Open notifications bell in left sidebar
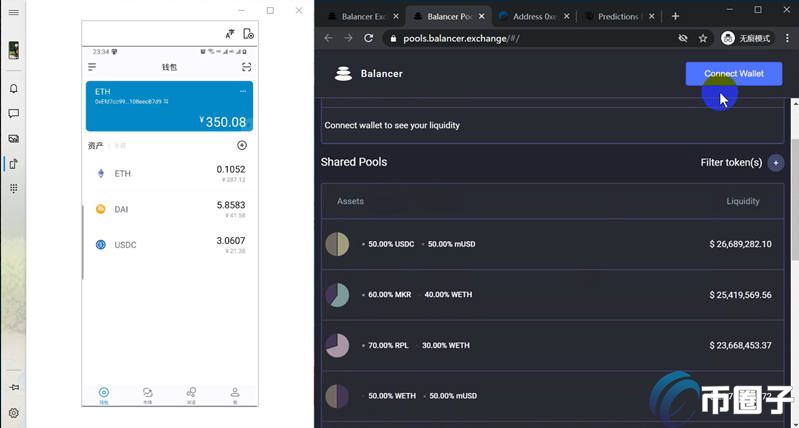799x428 pixels. click(14, 89)
